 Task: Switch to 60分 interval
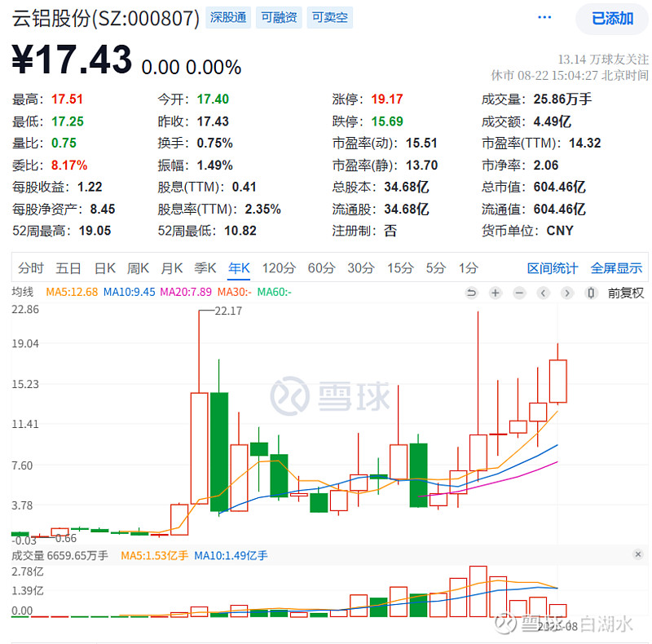coord(321,268)
